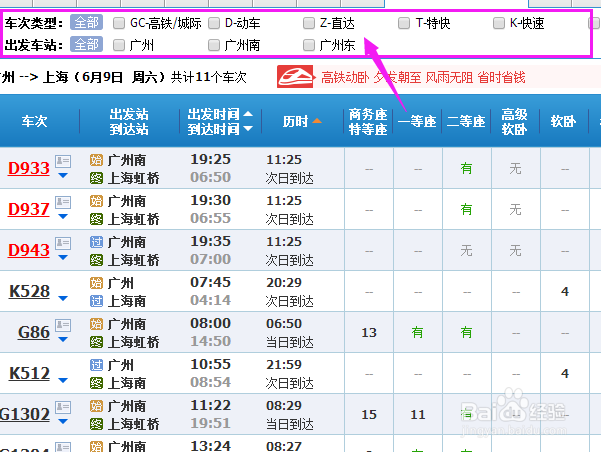
Task: Sort by 历时 duration column header
Action: (x=302, y=122)
